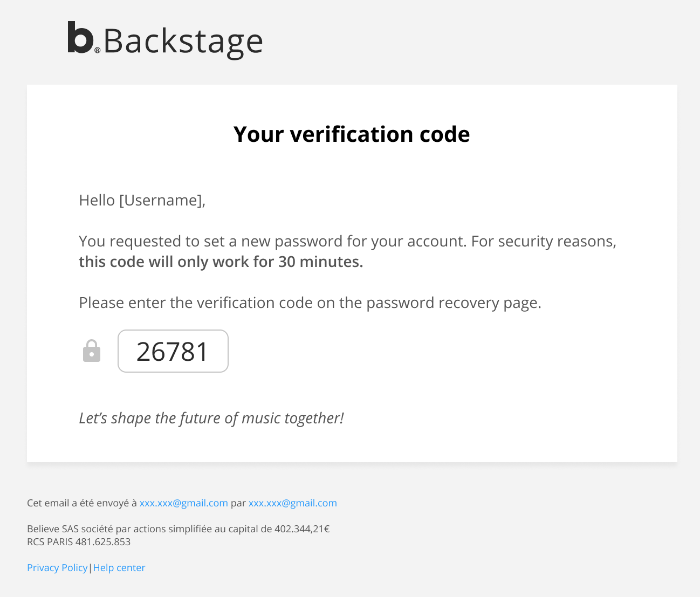Click the 26781 verification code box

173,351
